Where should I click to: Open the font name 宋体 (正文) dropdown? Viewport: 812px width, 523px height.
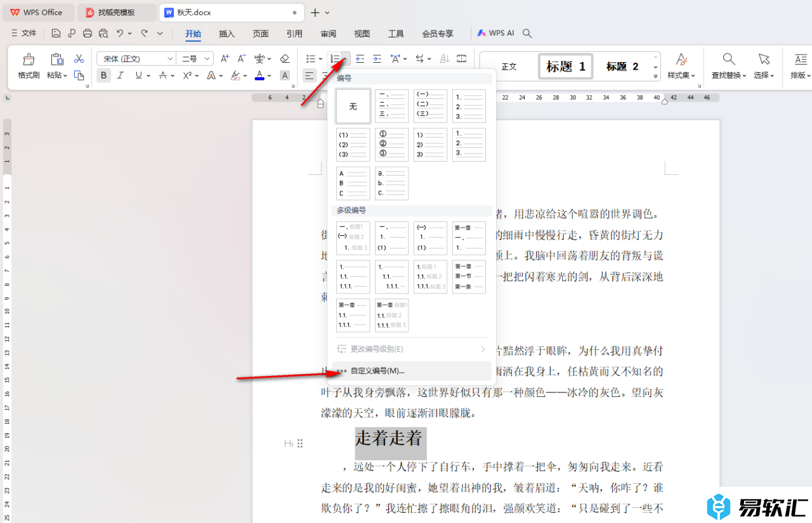[x=170, y=59]
